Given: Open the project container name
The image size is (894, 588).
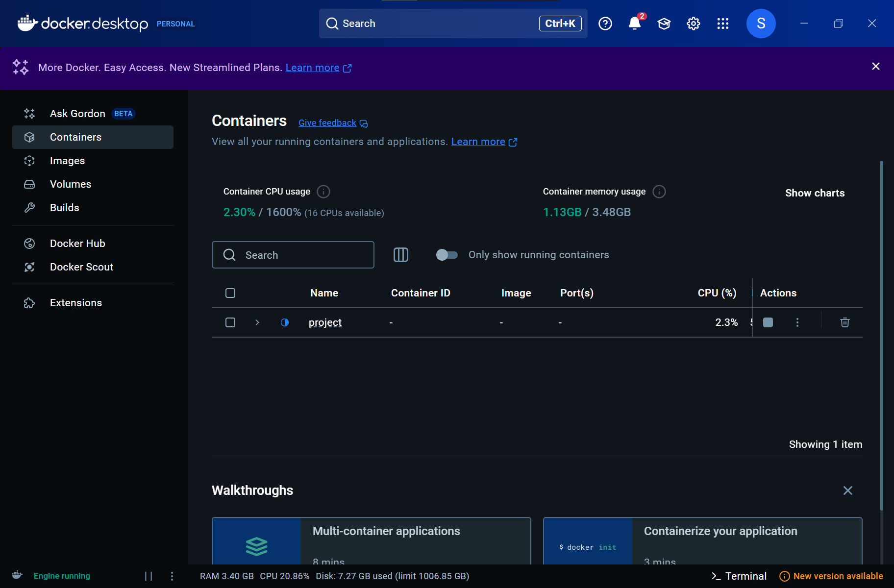Looking at the screenshot, I should (325, 322).
